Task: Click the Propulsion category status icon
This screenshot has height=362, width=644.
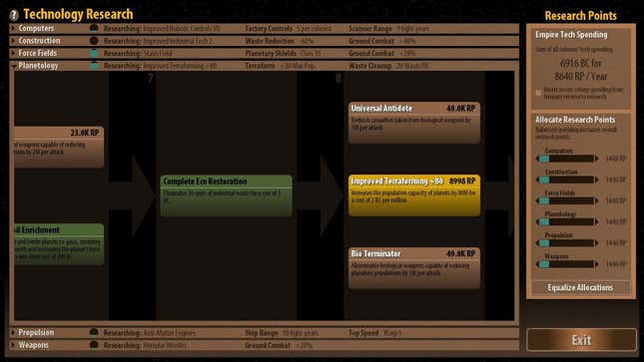Action: 94,332
